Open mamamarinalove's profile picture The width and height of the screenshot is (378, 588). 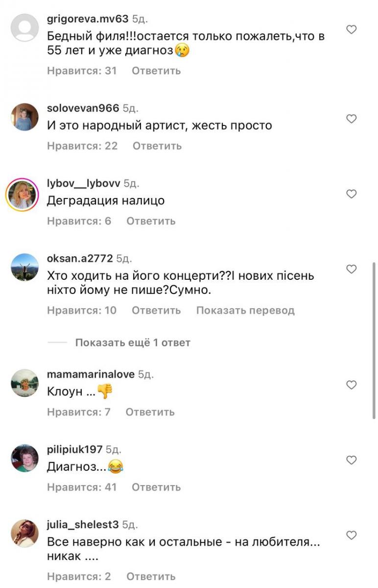tap(24, 383)
